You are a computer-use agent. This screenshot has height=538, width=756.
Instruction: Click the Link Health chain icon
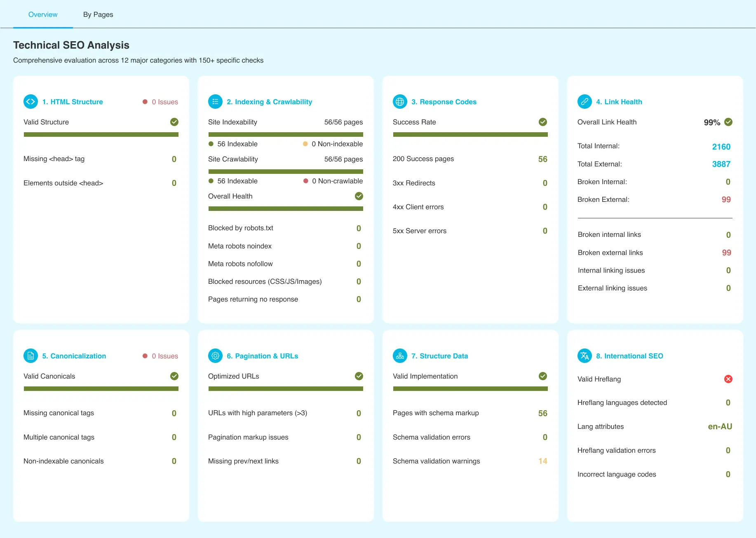[x=585, y=102]
